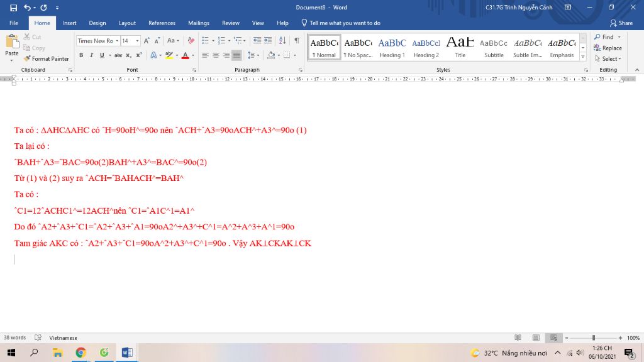Open the Find tool
Image resolution: width=644 pixels, height=362 pixels.
click(607, 37)
